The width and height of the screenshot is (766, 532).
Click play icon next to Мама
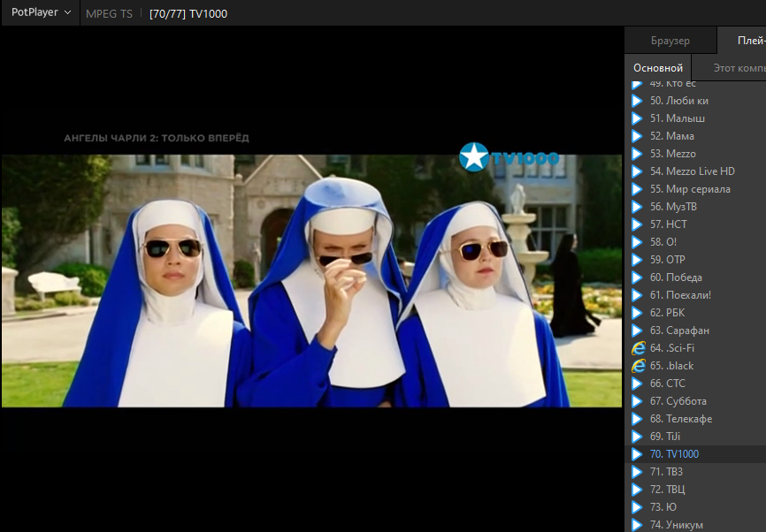pos(637,136)
